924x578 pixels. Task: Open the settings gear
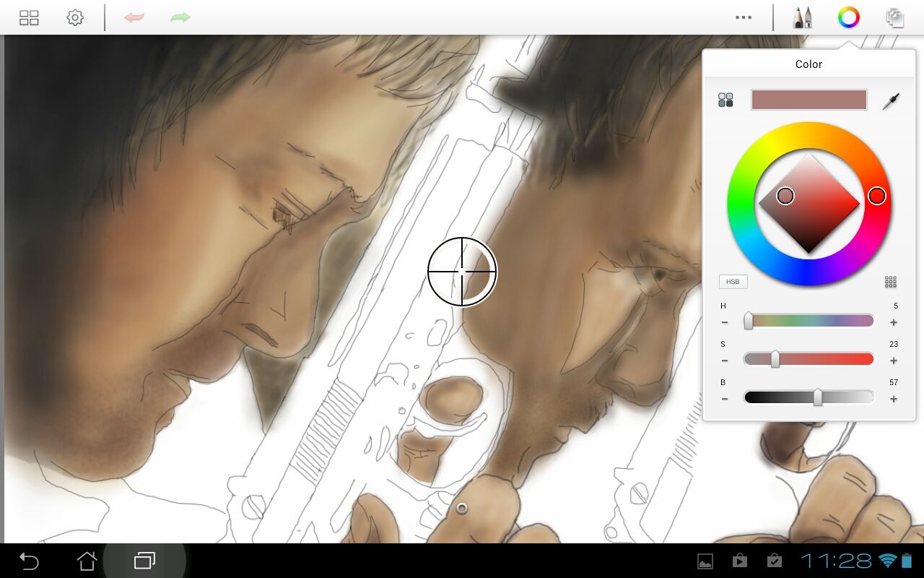pos(75,17)
